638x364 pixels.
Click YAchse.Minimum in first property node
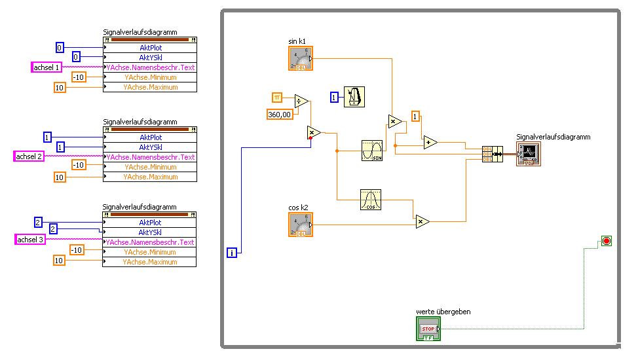(x=150, y=77)
